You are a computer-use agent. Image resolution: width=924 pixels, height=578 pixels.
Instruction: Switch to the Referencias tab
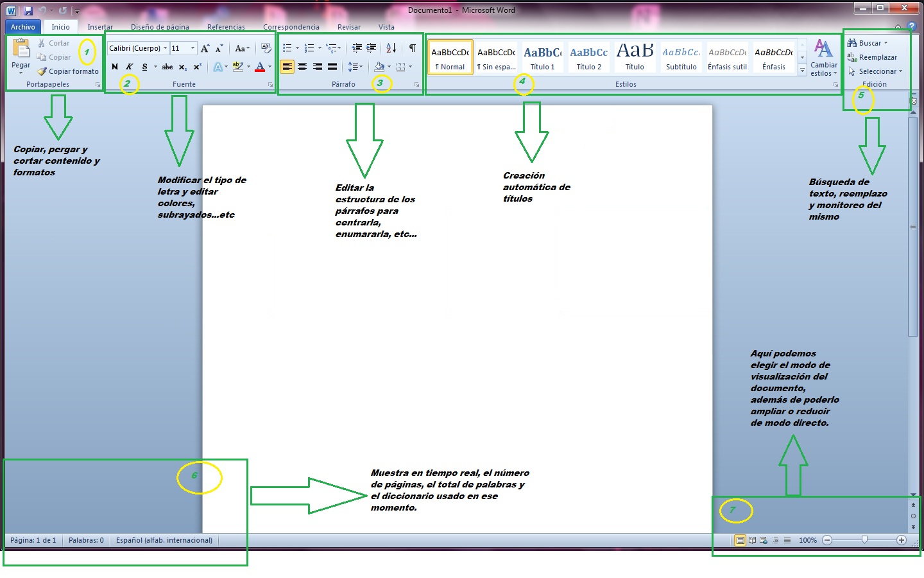[x=226, y=27]
